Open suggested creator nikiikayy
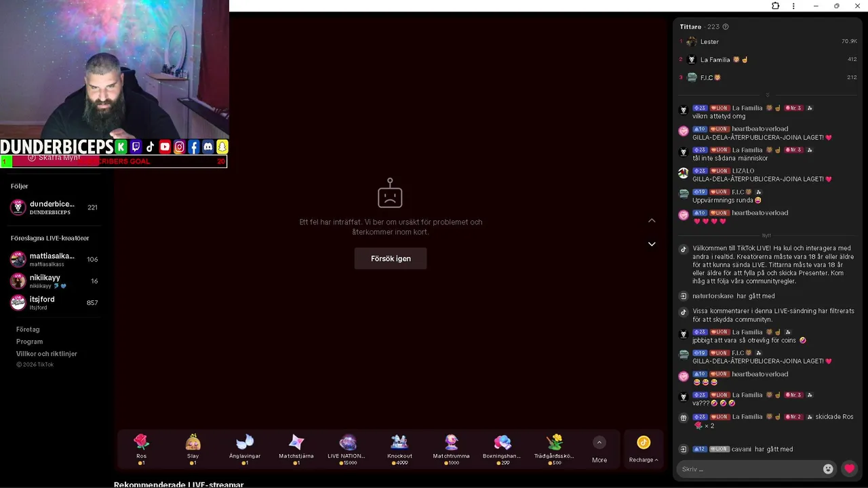This screenshot has height=488, width=868. coord(54,281)
